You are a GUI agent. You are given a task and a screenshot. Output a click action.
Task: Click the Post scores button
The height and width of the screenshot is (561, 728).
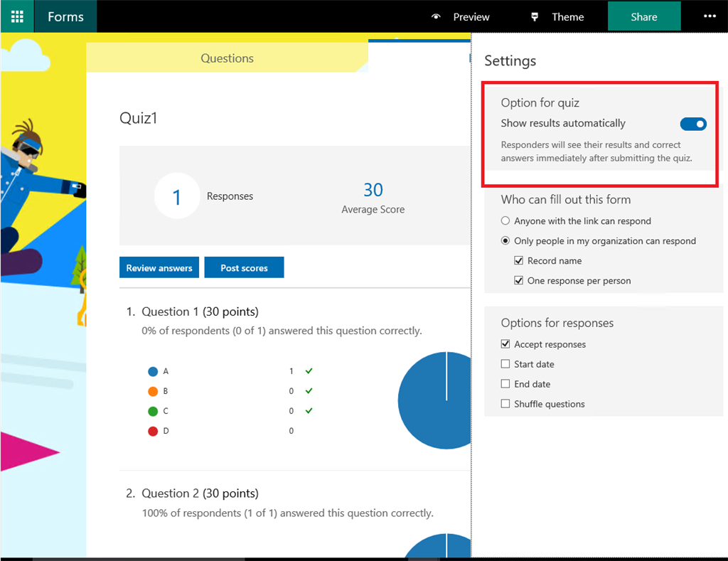(x=244, y=267)
